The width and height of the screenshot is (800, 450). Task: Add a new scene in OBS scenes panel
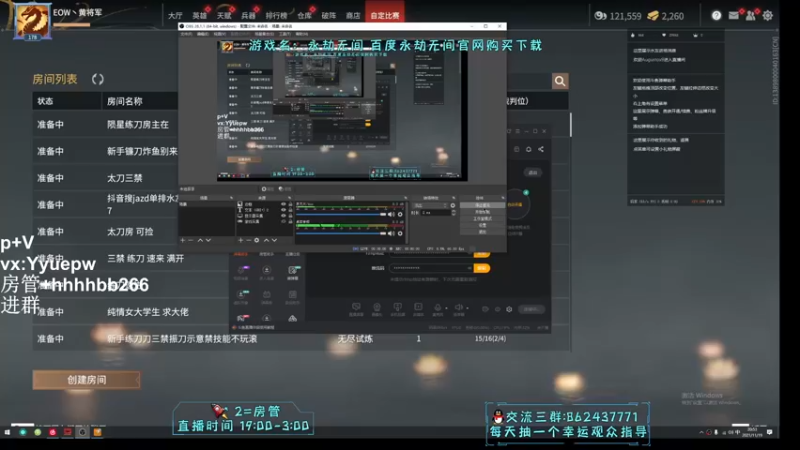coord(183,240)
